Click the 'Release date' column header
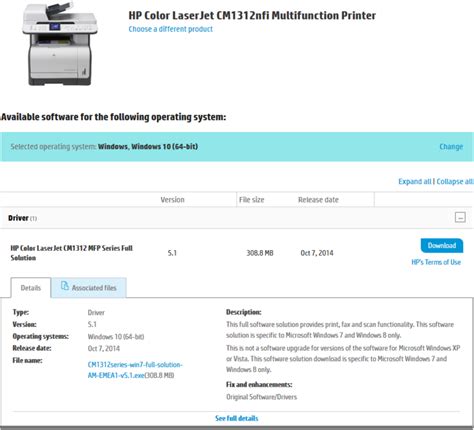474x430 pixels. [x=318, y=200]
